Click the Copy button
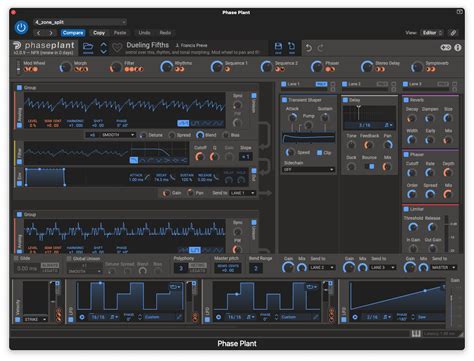 pos(99,33)
